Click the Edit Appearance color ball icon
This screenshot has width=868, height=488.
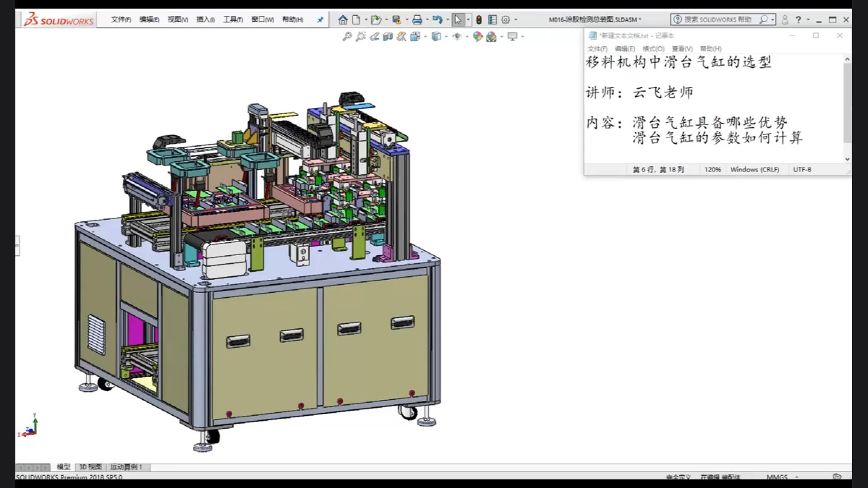(x=477, y=37)
